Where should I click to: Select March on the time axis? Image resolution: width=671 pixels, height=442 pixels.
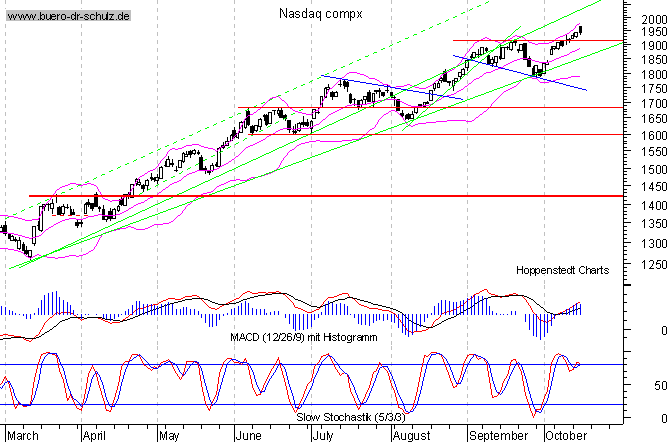(x=25, y=436)
